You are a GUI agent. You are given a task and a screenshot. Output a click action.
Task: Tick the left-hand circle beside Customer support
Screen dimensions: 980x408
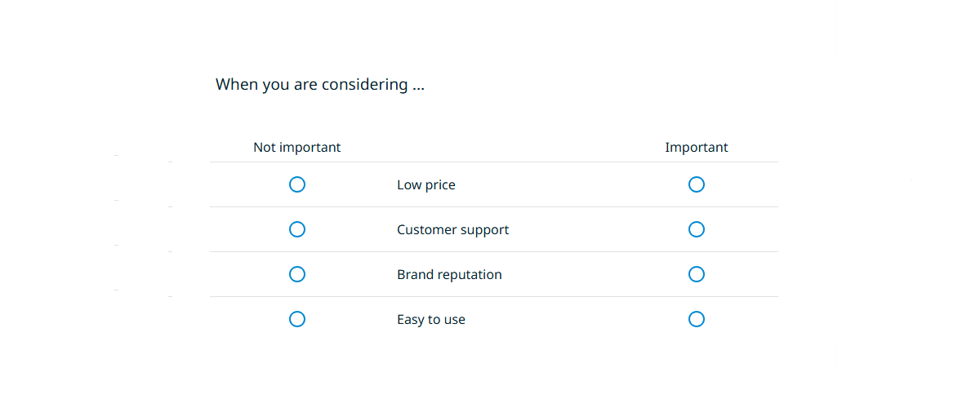coord(297,229)
